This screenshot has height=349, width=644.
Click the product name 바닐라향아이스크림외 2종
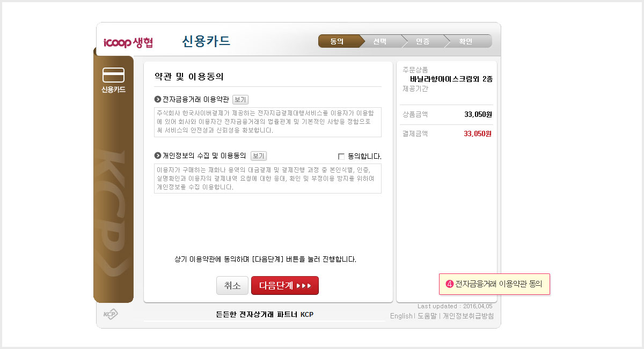(x=451, y=79)
